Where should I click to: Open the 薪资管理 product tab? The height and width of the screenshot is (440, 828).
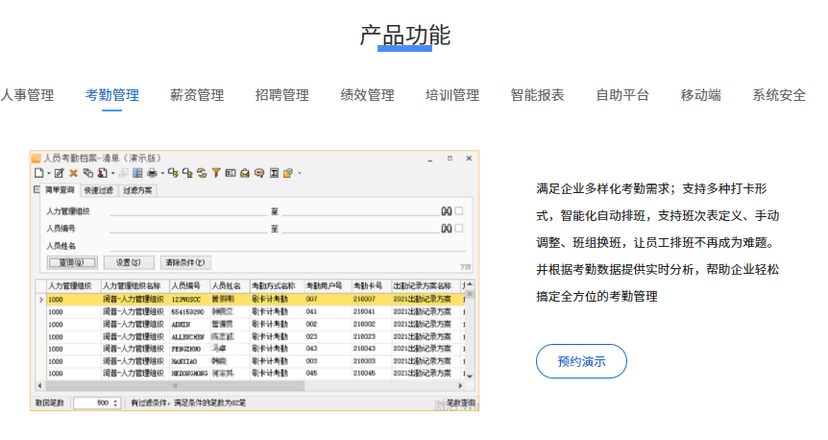pos(197,95)
